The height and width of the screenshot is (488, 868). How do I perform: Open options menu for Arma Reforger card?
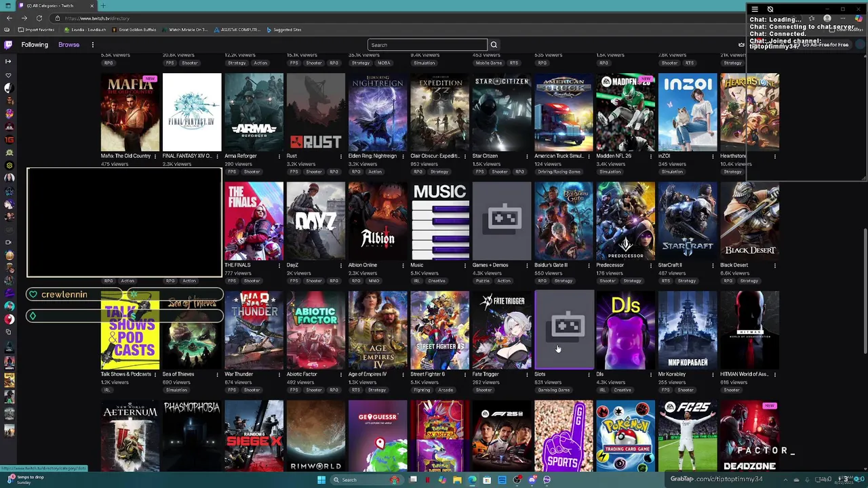[279, 157]
